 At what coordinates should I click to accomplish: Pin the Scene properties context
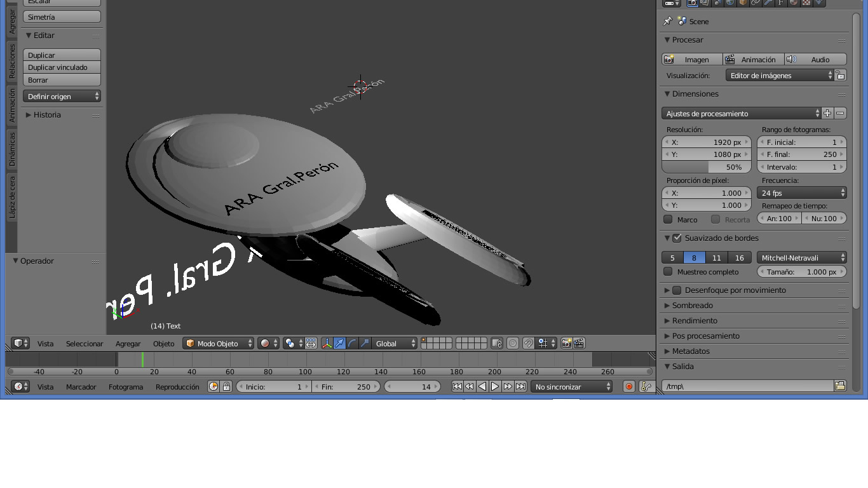coord(667,21)
